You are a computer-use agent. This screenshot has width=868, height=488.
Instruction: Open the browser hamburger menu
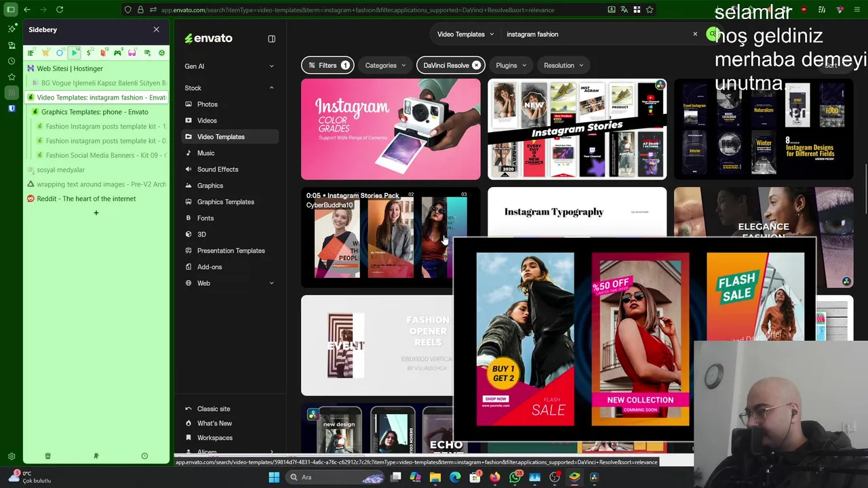click(857, 9)
